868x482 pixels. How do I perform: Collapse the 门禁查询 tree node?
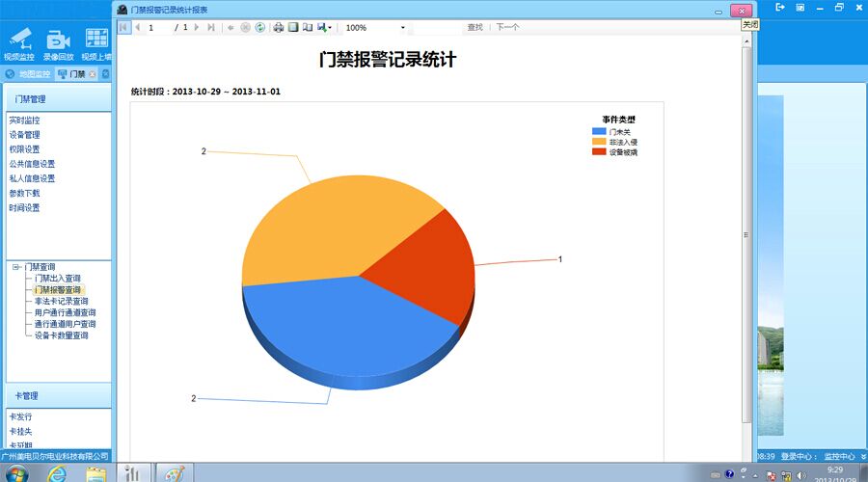16,267
